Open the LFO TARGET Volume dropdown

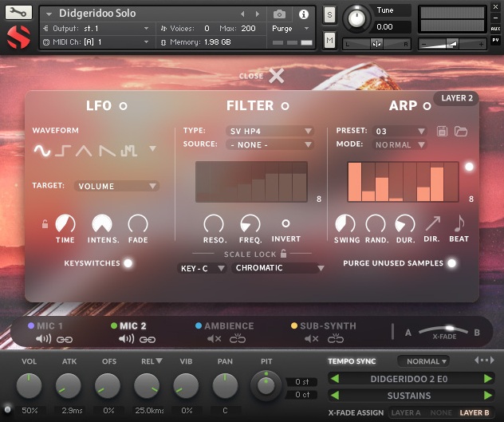tap(116, 186)
